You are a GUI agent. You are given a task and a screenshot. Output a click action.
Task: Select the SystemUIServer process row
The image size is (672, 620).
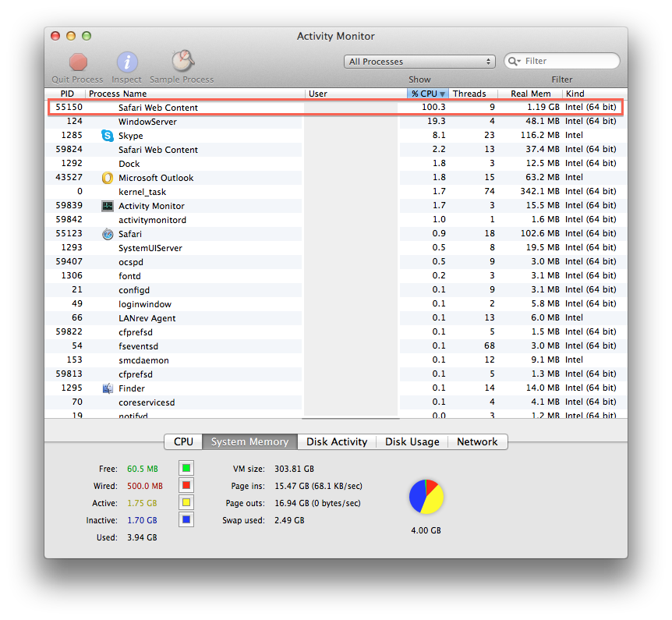(x=335, y=248)
